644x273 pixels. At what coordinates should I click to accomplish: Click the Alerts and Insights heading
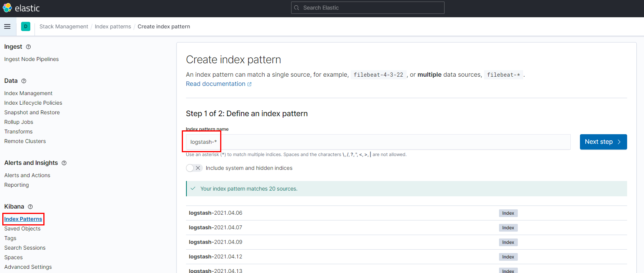coord(31,163)
